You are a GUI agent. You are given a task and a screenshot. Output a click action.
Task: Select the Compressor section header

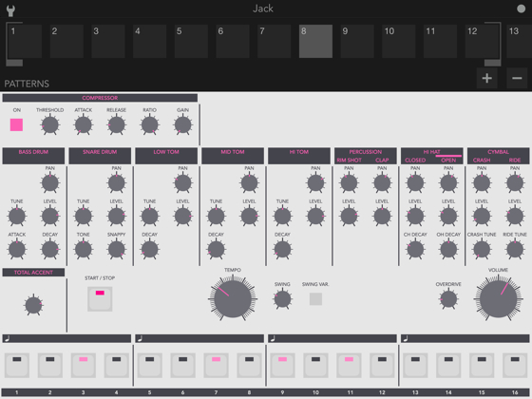coord(100,98)
